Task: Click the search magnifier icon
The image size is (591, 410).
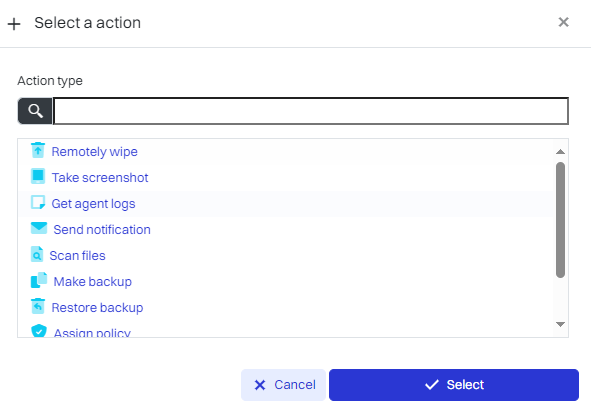Action: point(35,111)
